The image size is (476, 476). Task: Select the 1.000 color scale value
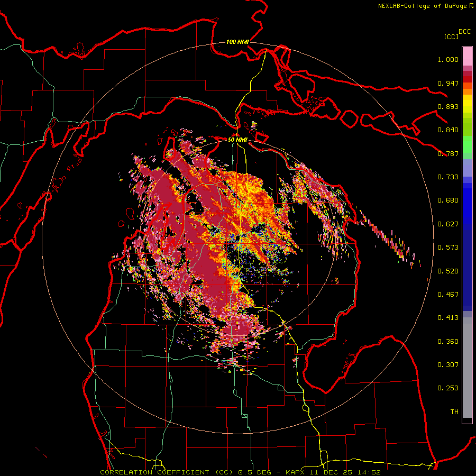pyautogui.click(x=448, y=59)
